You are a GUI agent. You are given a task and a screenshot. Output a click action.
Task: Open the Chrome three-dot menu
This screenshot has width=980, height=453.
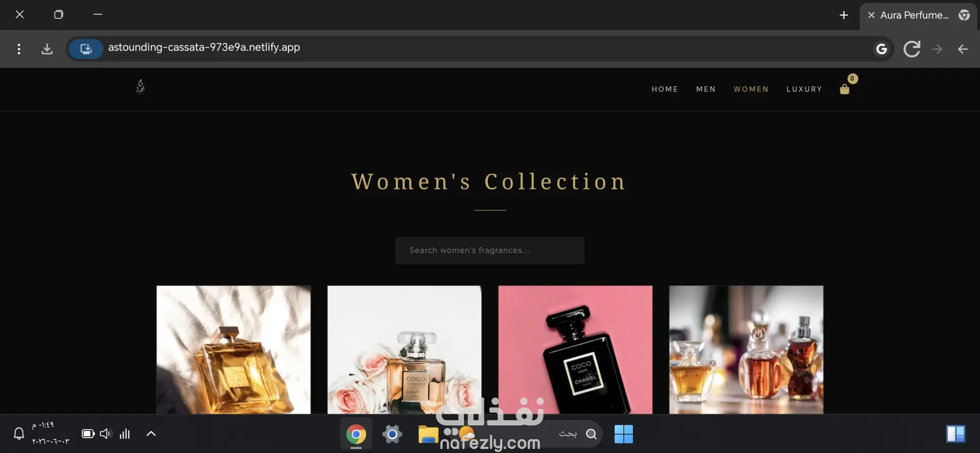click(x=19, y=49)
